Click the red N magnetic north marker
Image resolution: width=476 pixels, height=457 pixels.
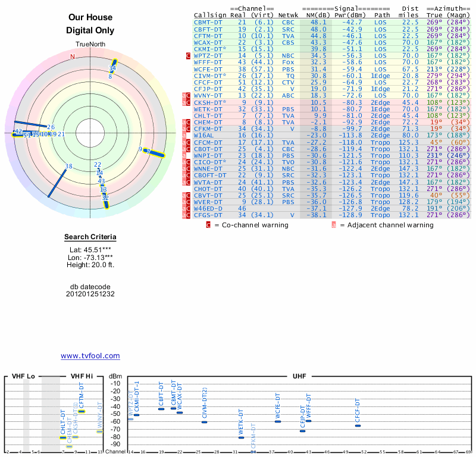tap(73, 57)
